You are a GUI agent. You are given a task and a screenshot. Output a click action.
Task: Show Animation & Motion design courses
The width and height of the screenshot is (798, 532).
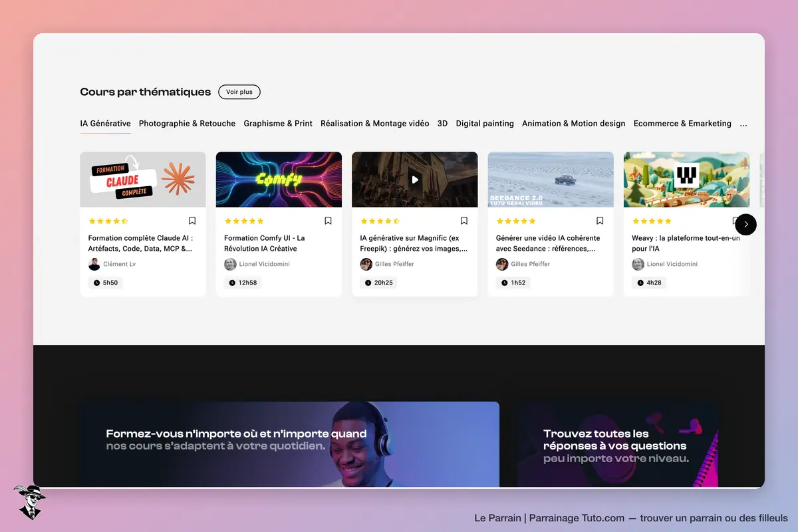pos(574,124)
